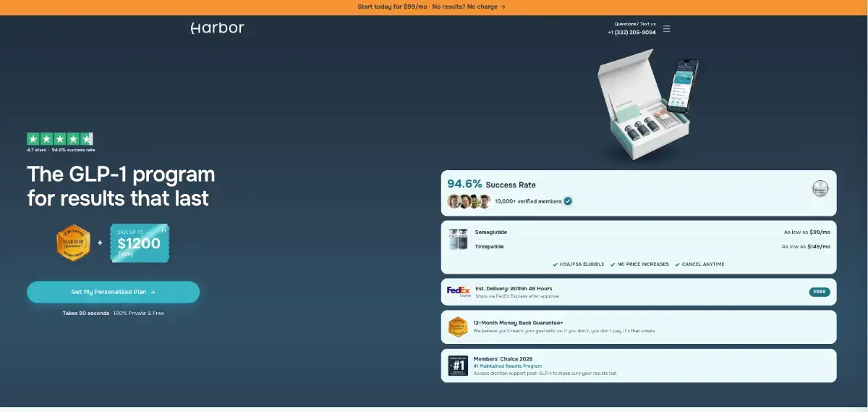Click Get My Personalized Plan button
The height and width of the screenshot is (412, 868).
[x=113, y=292]
